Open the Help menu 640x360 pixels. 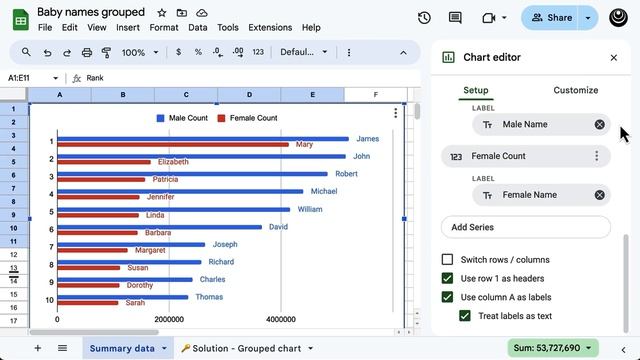(x=311, y=28)
